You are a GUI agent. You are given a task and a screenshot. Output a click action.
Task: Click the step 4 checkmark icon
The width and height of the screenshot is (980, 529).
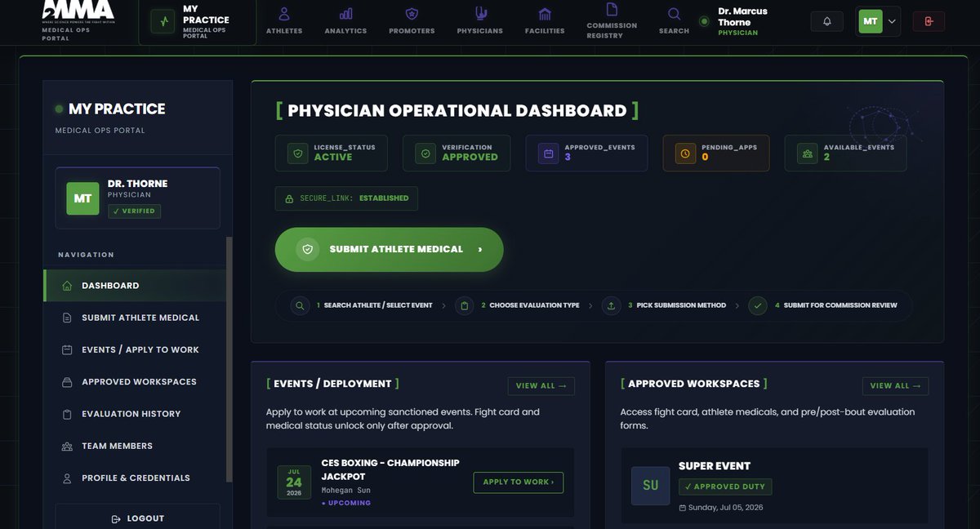[x=758, y=305]
